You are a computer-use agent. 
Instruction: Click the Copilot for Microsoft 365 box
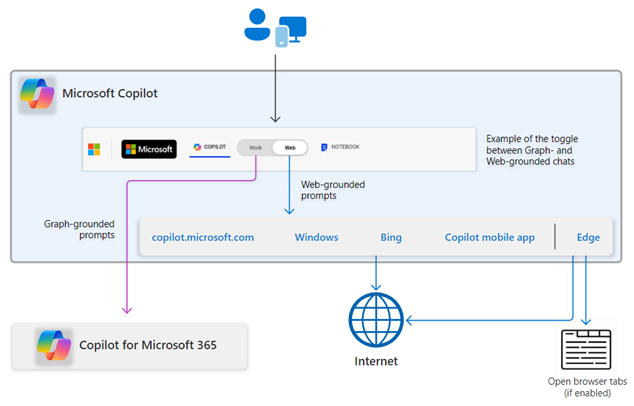point(130,346)
